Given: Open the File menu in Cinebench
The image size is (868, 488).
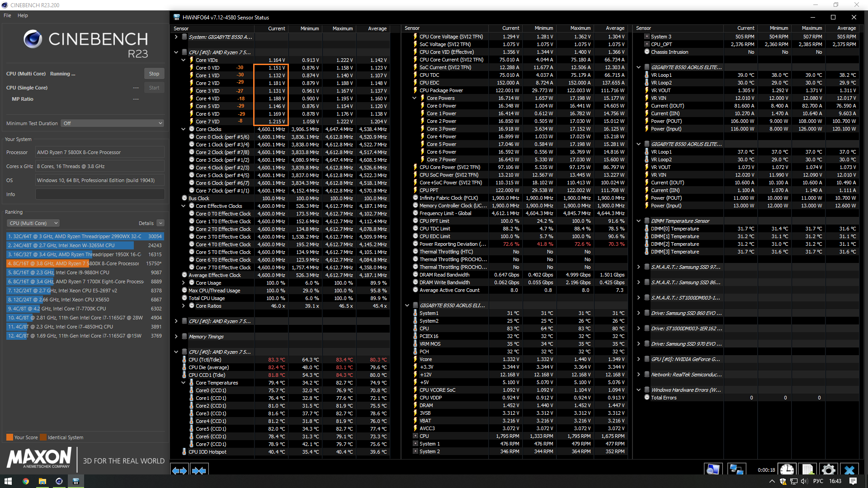Looking at the screenshot, I should pyautogui.click(x=7, y=15).
